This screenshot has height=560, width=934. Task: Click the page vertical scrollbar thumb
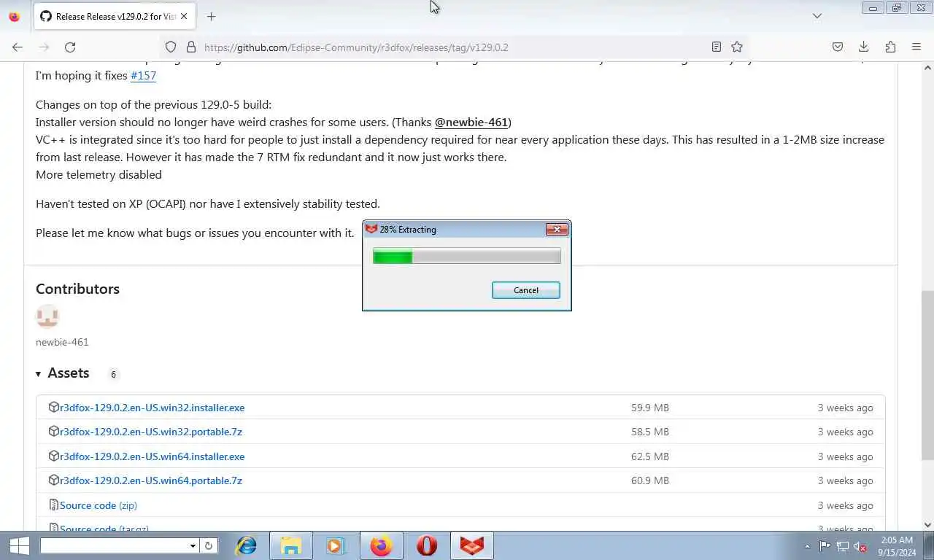(927, 375)
